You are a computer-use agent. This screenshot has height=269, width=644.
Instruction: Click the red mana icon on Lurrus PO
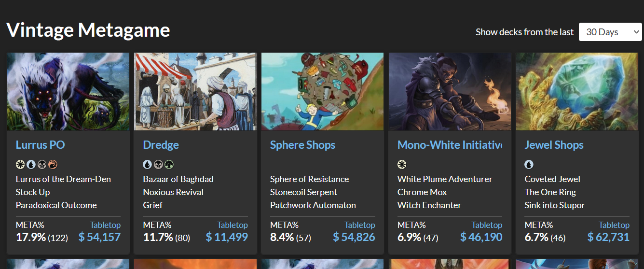(53, 165)
